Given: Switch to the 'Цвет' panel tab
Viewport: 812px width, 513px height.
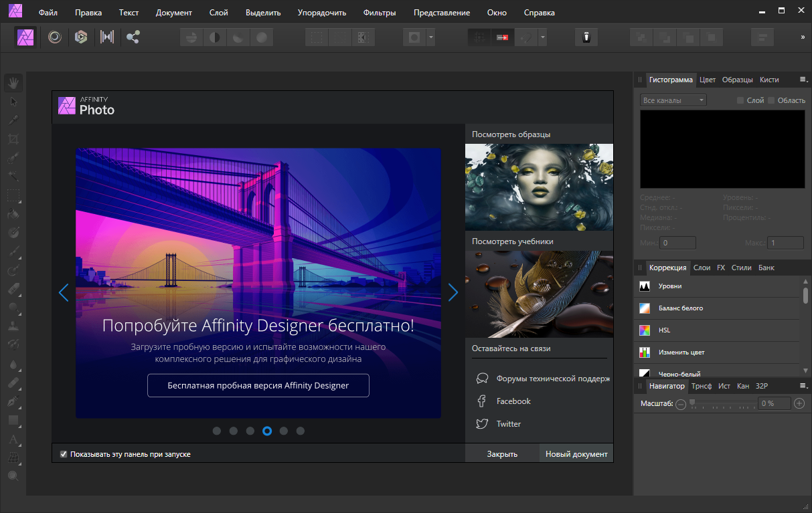Looking at the screenshot, I should (708, 80).
